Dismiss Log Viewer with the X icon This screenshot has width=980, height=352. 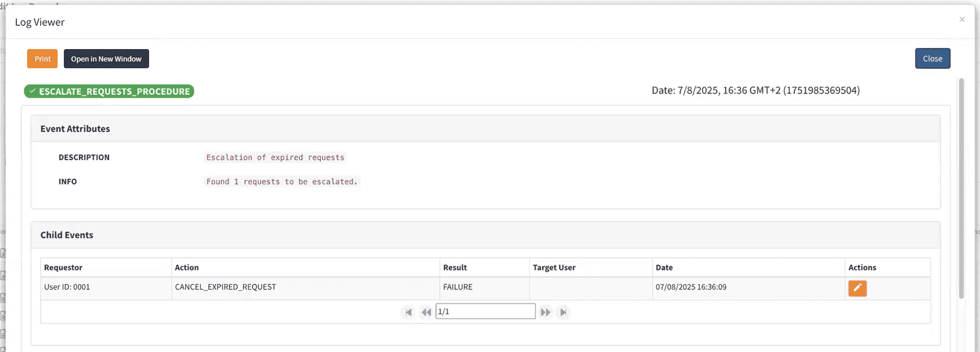pos(962,20)
